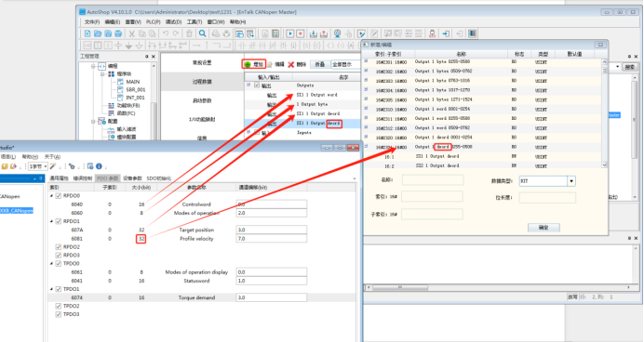Toggle the TPDO3 checkbox
Image resolution: width=644 pixels, height=342 pixels.
point(59,314)
